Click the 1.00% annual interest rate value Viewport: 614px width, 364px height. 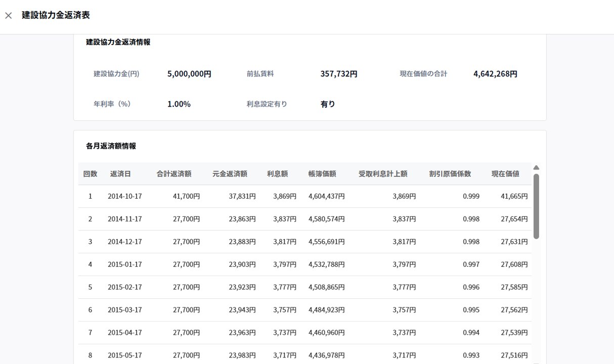(179, 104)
